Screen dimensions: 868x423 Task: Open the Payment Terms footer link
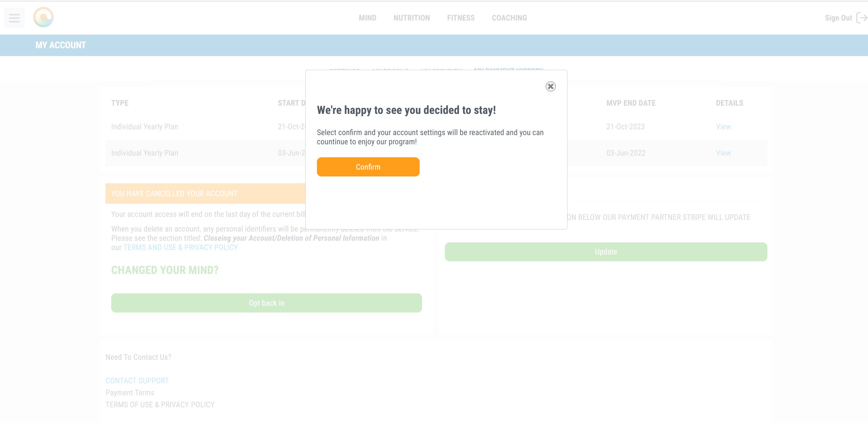[x=130, y=393]
